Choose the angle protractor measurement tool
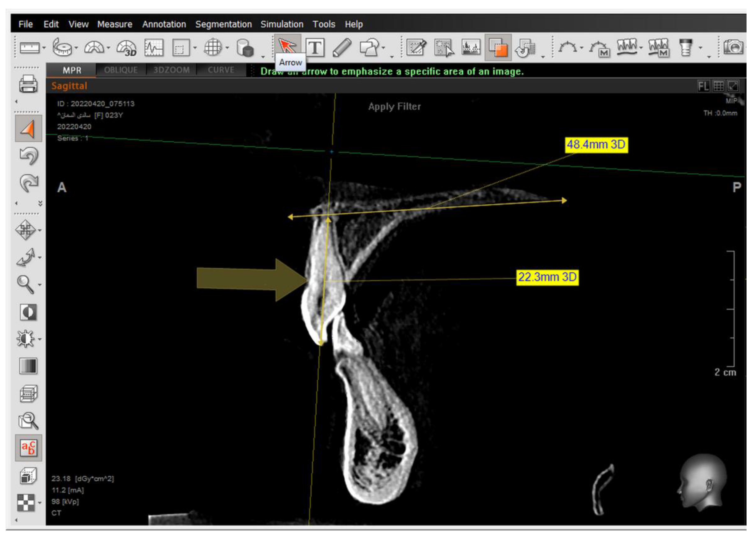 (94, 48)
